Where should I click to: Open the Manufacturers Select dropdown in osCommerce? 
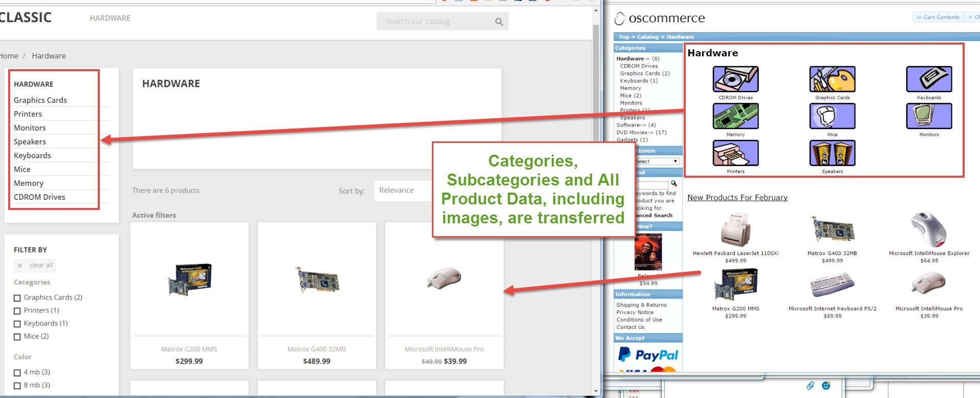(x=657, y=161)
